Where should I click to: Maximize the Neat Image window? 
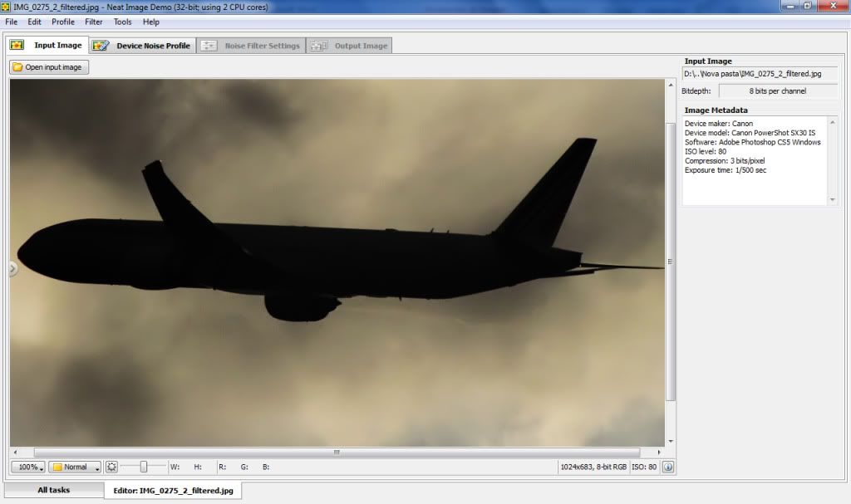pyautogui.click(x=807, y=6)
